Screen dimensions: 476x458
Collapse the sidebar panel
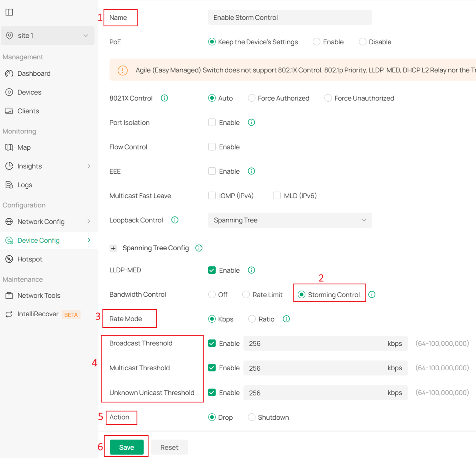(9, 12)
